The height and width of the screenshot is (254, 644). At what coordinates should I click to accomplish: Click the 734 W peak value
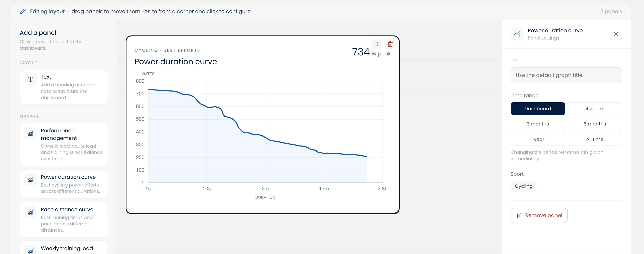(x=371, y=52)
